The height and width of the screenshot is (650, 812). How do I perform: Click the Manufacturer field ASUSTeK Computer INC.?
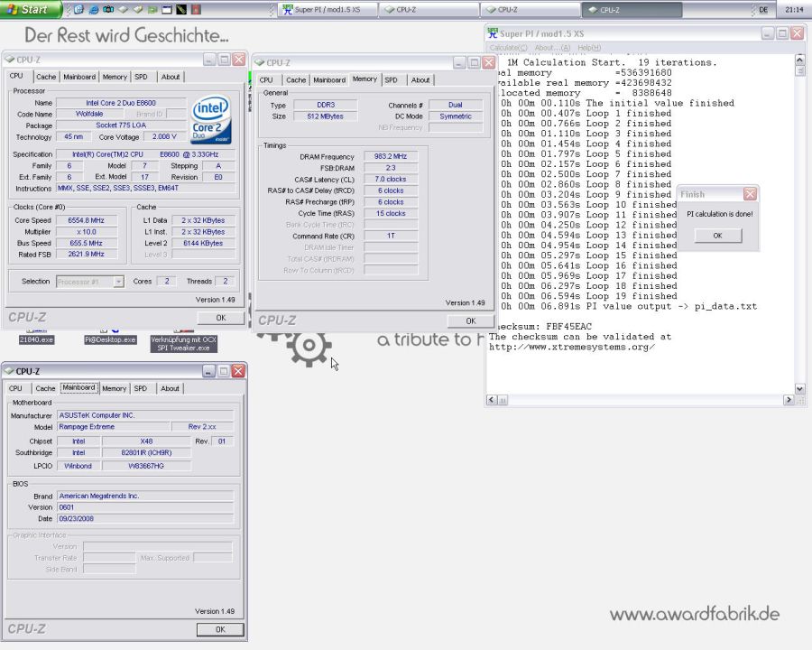145,415
